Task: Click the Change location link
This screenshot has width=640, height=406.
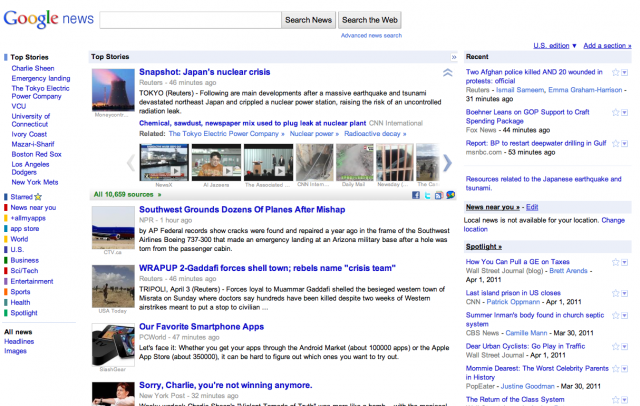Action: pyautogui.click(x=544, y=225)
